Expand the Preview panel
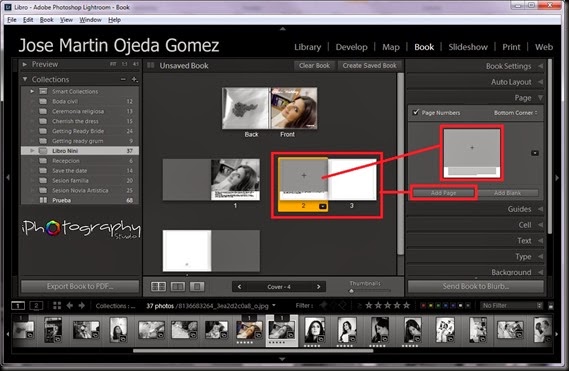 [24, 64]
